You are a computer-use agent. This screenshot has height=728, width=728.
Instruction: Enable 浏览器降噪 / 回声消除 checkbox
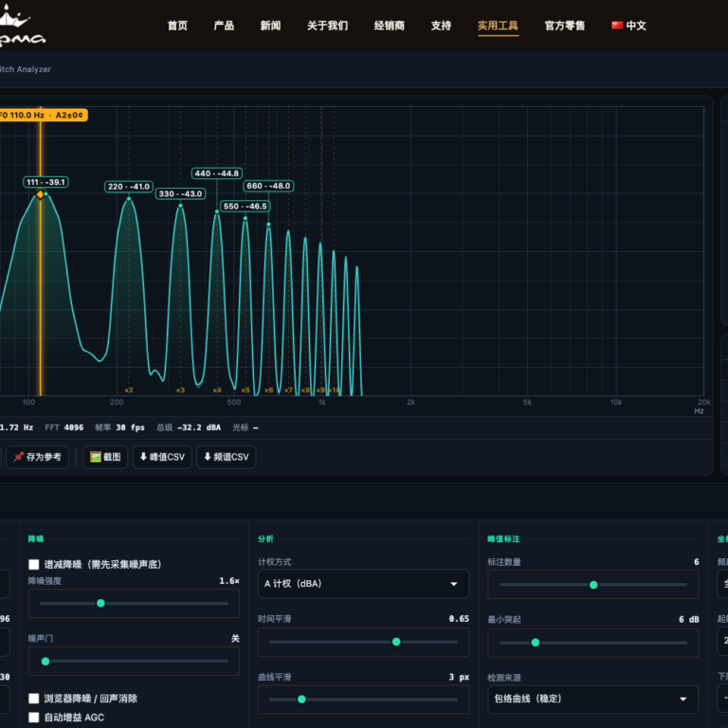[x=34, y=699]
